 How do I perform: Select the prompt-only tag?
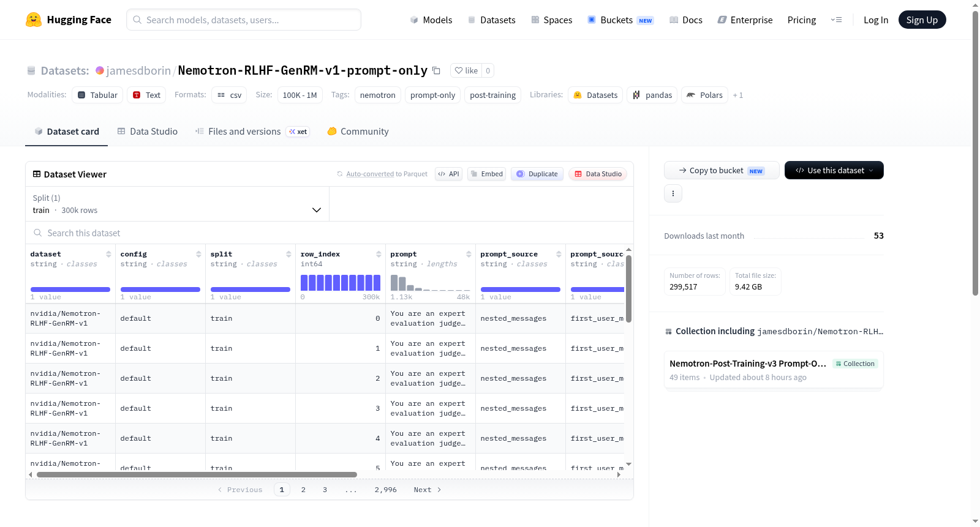pyautogui.click(x=432, y=95)
